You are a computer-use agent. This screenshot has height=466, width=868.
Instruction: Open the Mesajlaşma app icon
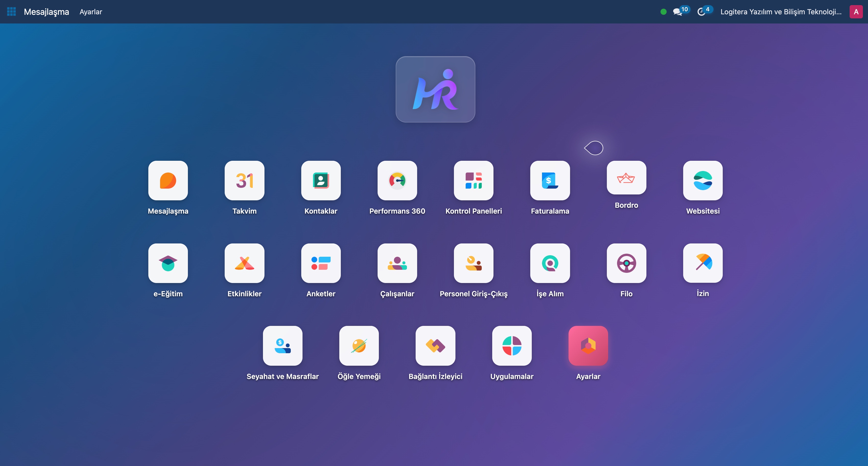coord(168,181)
